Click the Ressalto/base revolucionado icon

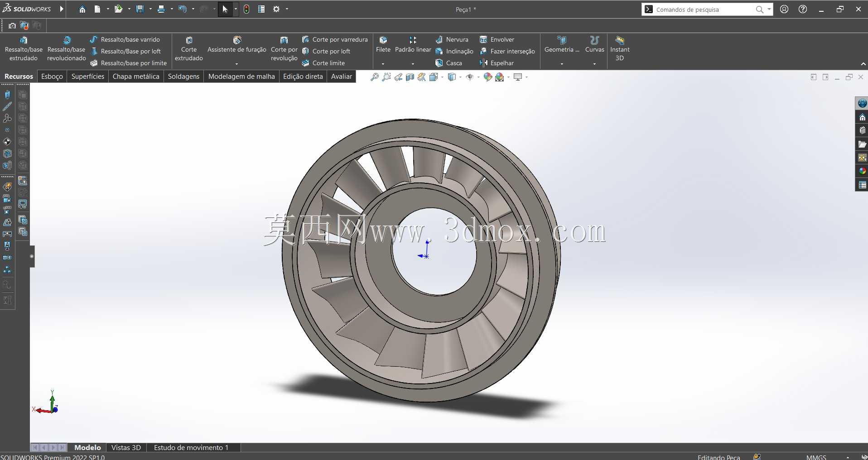coord(67,40)
